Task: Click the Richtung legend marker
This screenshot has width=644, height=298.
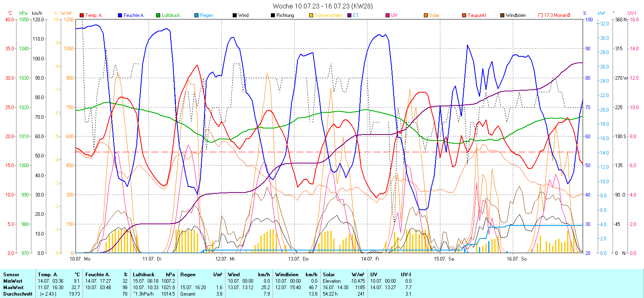Action: (x=273, y=15)
